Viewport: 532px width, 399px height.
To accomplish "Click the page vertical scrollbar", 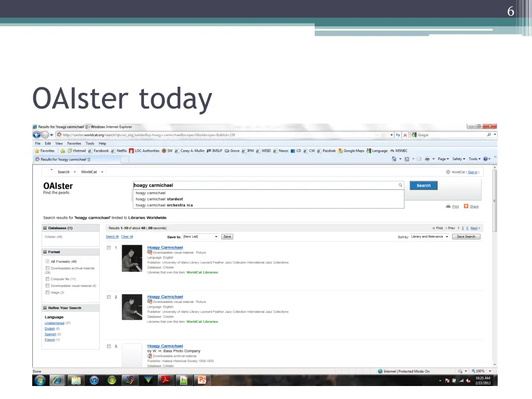I will [495, 201].
